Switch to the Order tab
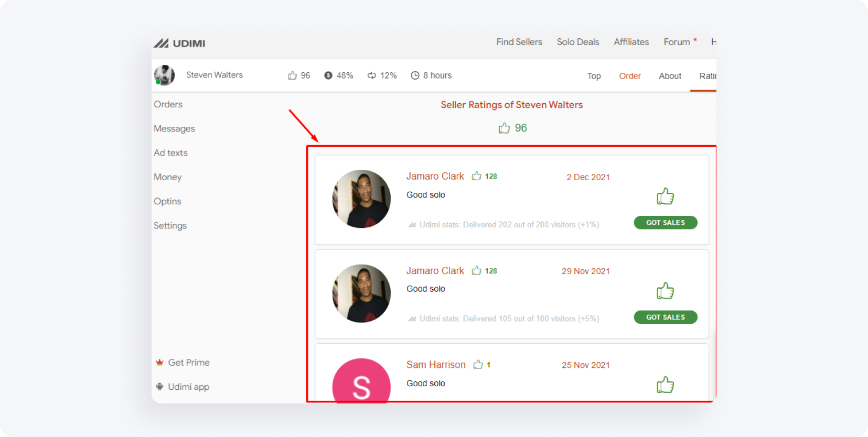 point(629,76)
